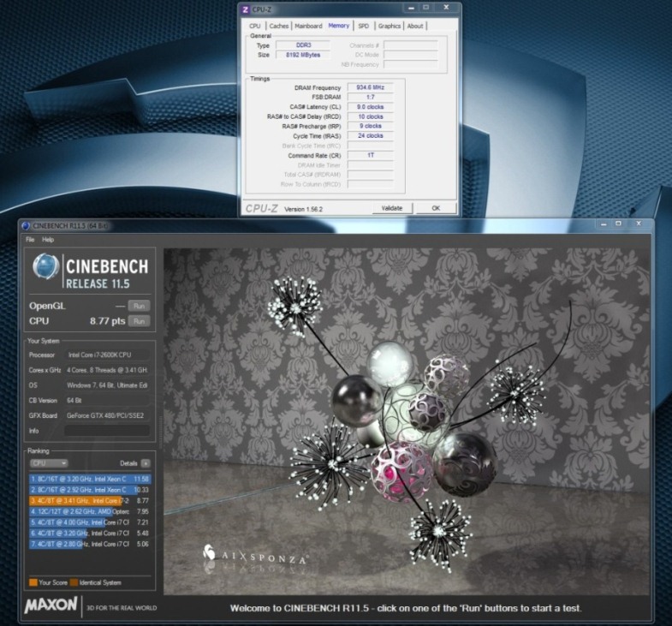Close the CPU-Z window
The height and width of the screenshot is (626, 672).
tap(446, 8)
